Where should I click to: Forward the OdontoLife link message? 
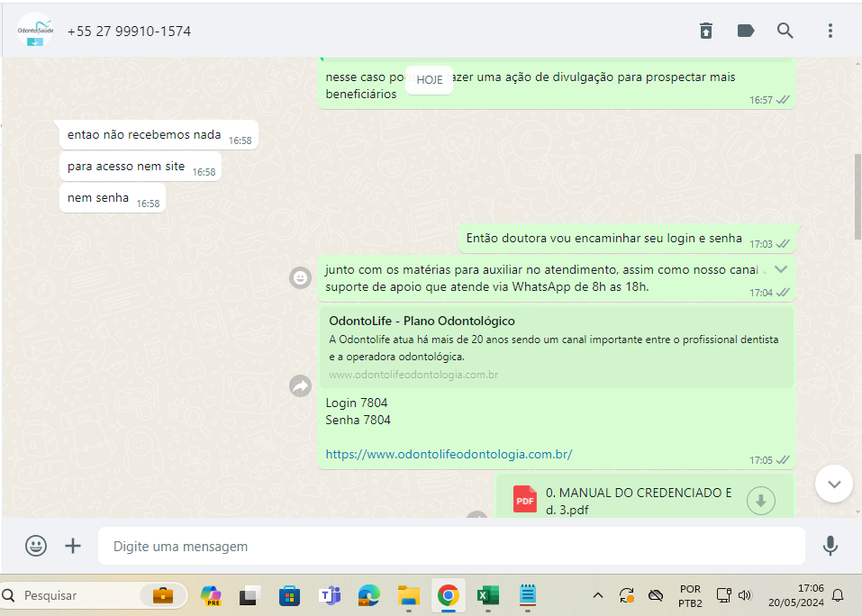[x=300, y=385]
